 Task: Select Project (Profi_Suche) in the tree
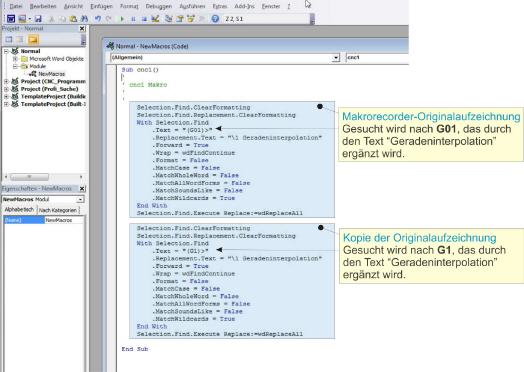coord(49,89)
